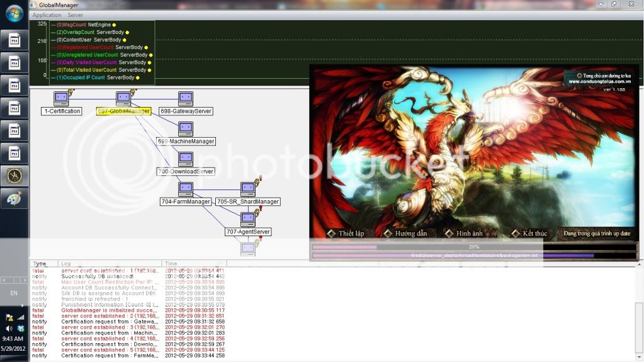Open the Server menu

click(76, 15)
